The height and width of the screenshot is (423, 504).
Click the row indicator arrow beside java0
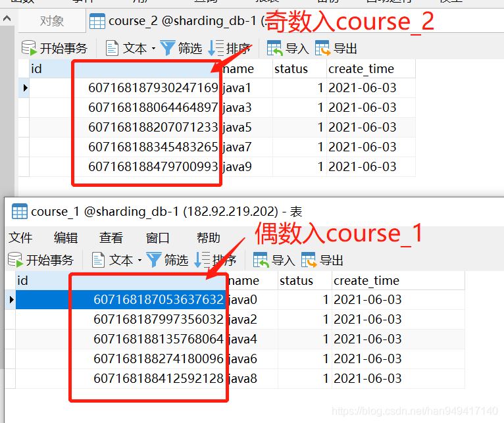(11, 299)
